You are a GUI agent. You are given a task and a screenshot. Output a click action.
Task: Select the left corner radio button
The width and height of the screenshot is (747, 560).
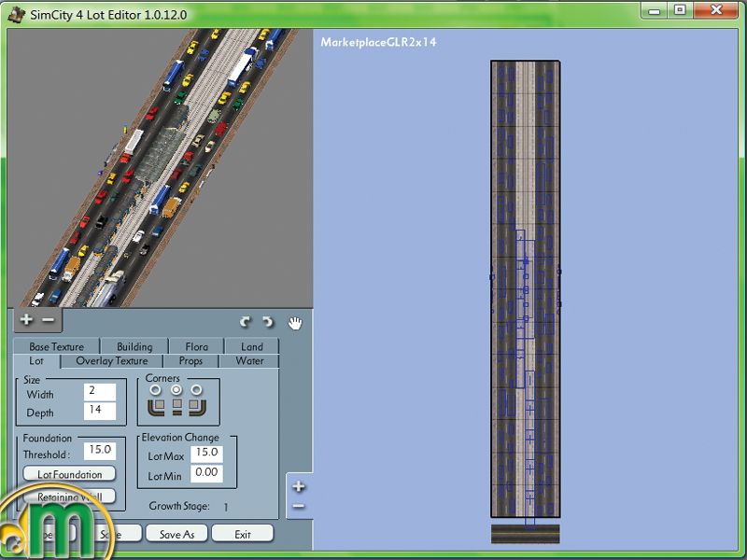pyautogui.click(x=155, y=390)
